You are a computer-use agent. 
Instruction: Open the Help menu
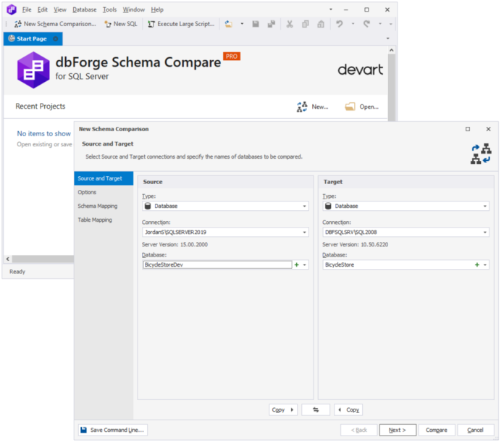tap(157, 9)
